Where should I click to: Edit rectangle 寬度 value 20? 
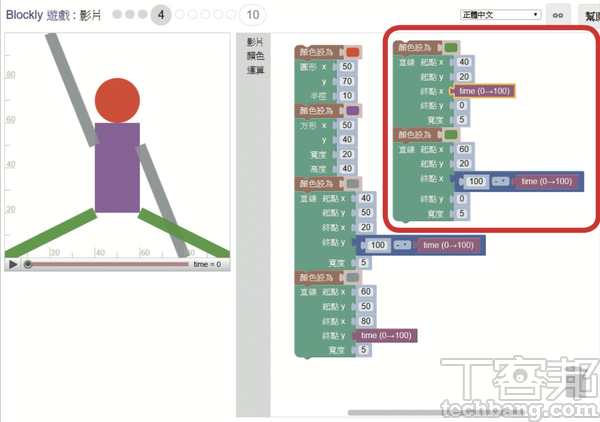tap(347, 154)
